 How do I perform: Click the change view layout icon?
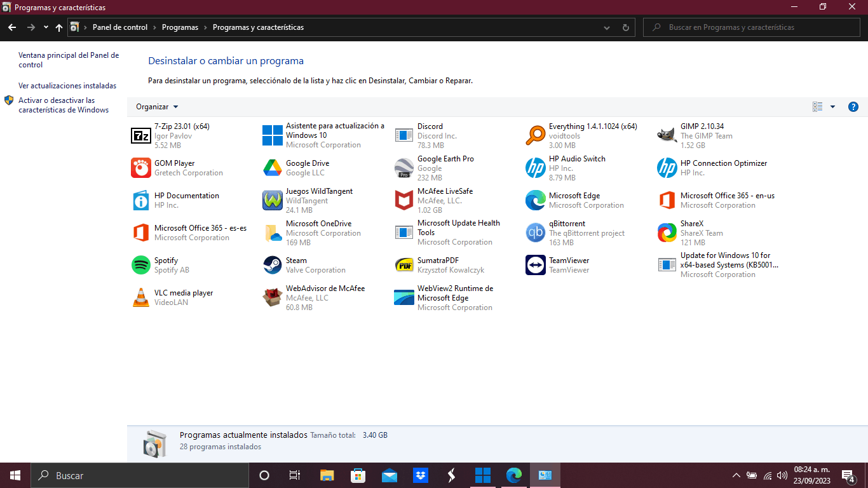[x=818, y=107]
